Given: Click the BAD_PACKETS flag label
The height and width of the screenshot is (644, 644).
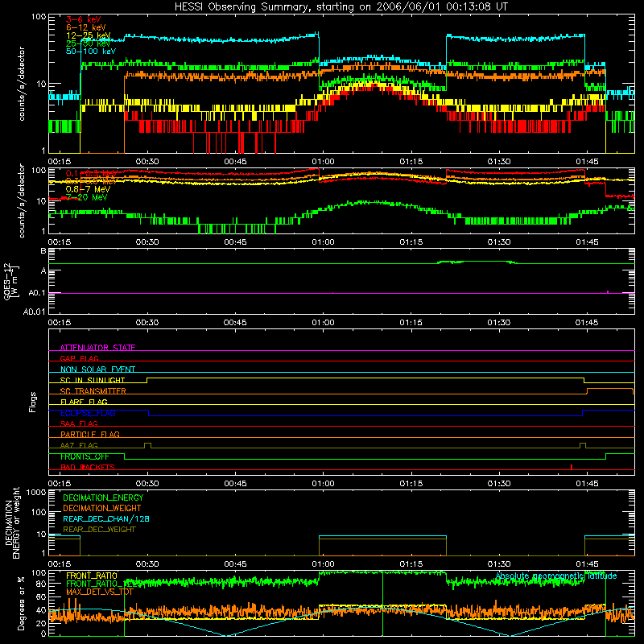Looking at the screenshot, I should (x=88, y=467).
